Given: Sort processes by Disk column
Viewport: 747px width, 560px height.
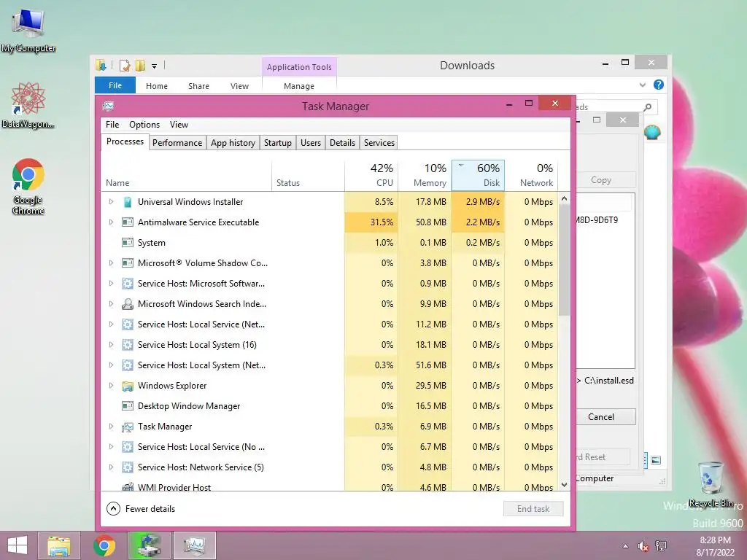Looking at the screenshot, I should 478,175.
